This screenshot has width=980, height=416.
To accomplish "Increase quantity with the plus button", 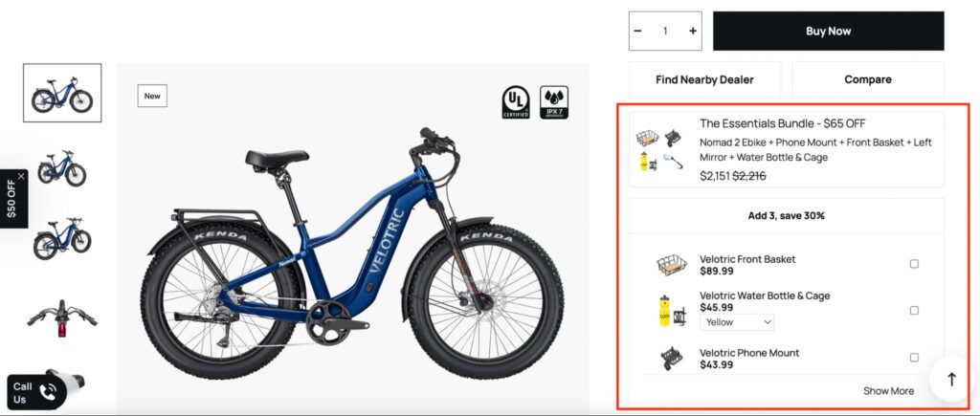I will point(693,32).
